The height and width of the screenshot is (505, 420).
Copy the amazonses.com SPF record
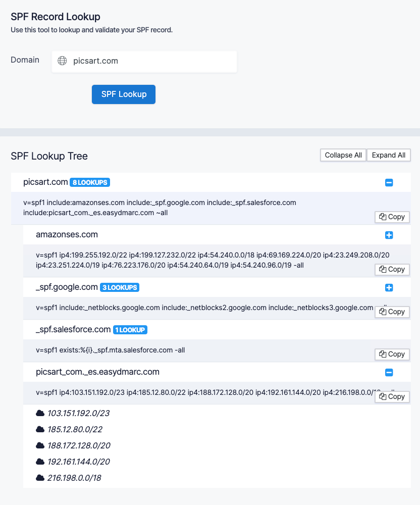pos(392,269)
